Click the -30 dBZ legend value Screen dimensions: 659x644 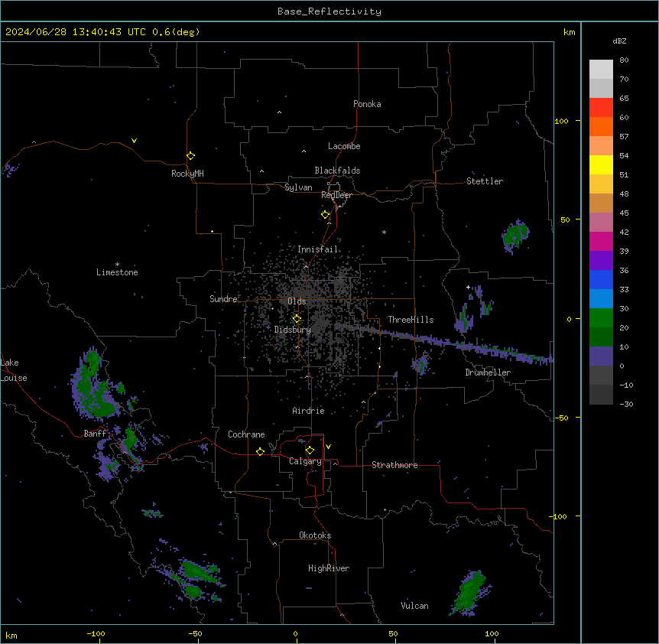click(626, 405)
